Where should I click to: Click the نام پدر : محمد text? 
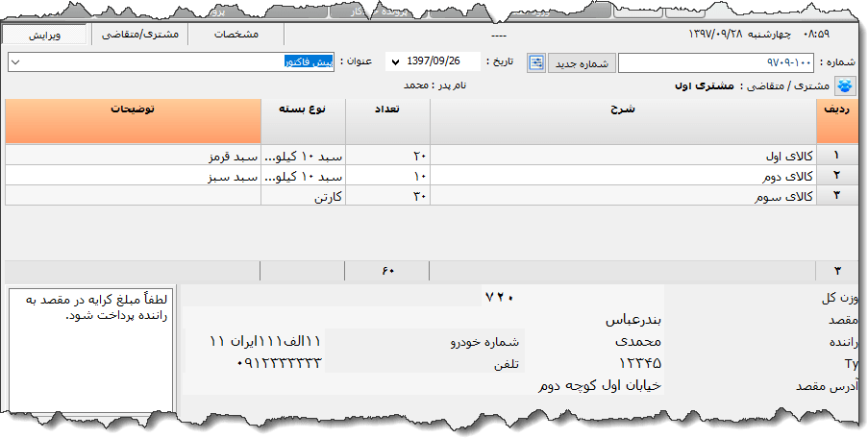click(434, 85)
